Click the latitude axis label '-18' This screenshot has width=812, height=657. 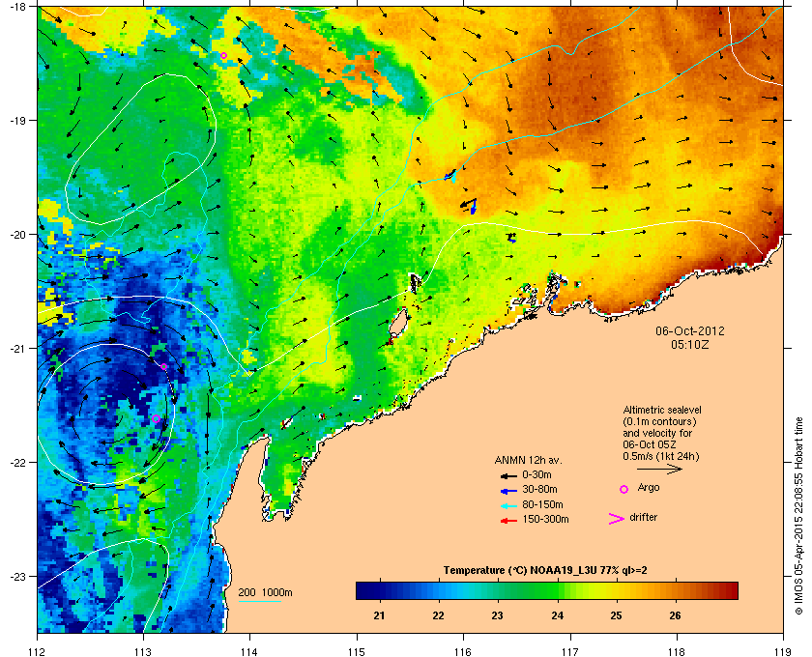(x=17, y=7)
